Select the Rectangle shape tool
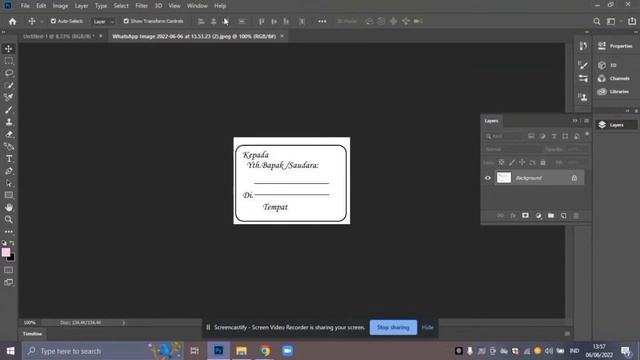The image size is (640, 360). (9, 195)
